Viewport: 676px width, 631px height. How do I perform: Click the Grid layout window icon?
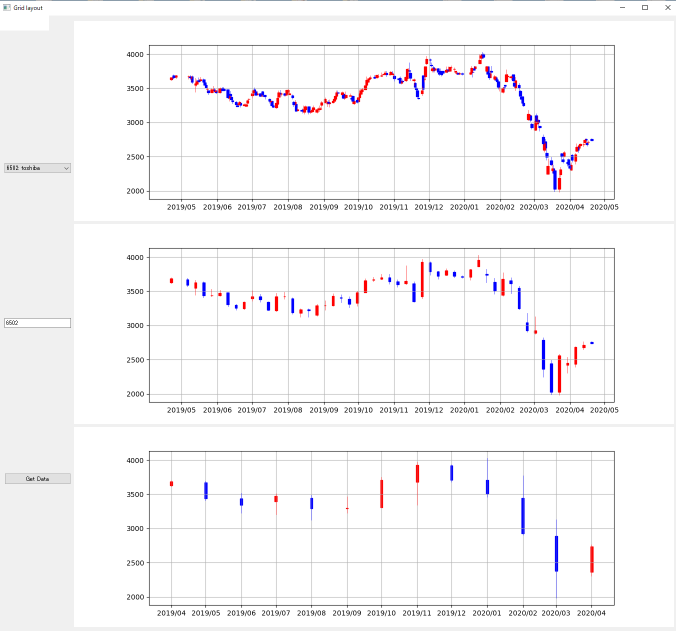[x=6, y=7]
